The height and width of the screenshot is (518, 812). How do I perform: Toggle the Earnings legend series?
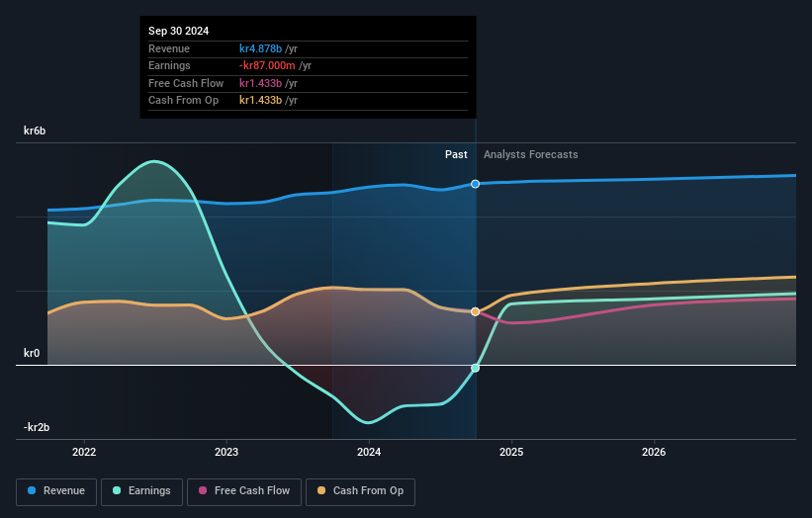(141, 491)
